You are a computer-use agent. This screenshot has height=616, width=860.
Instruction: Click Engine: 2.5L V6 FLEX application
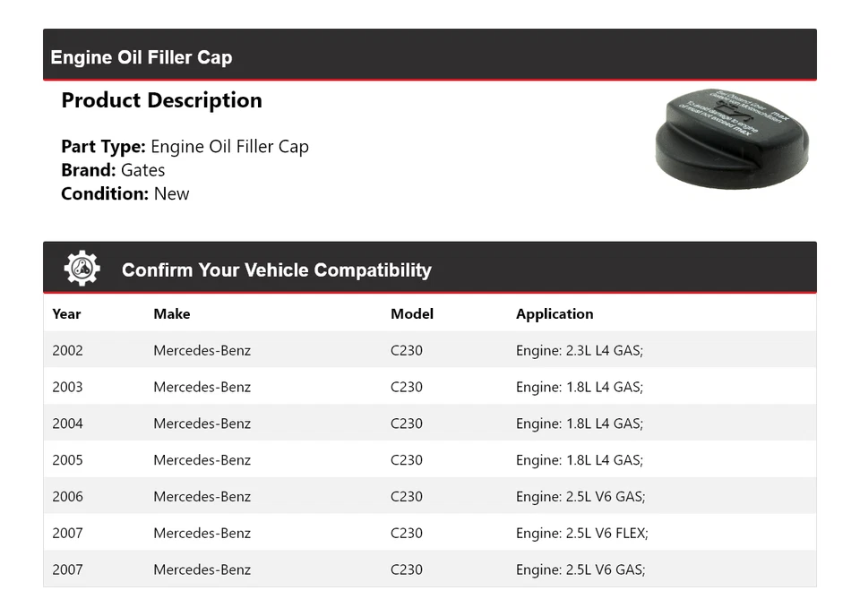coord(582,533)
